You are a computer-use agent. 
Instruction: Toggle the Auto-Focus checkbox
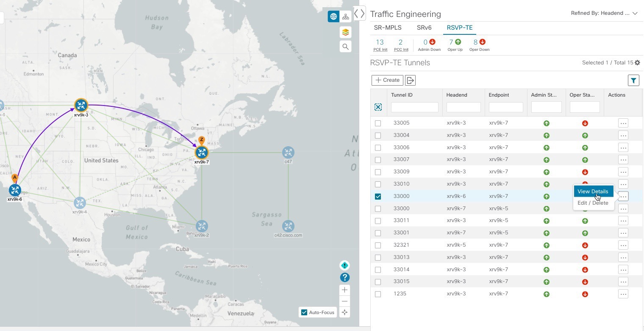pos(304,312)
